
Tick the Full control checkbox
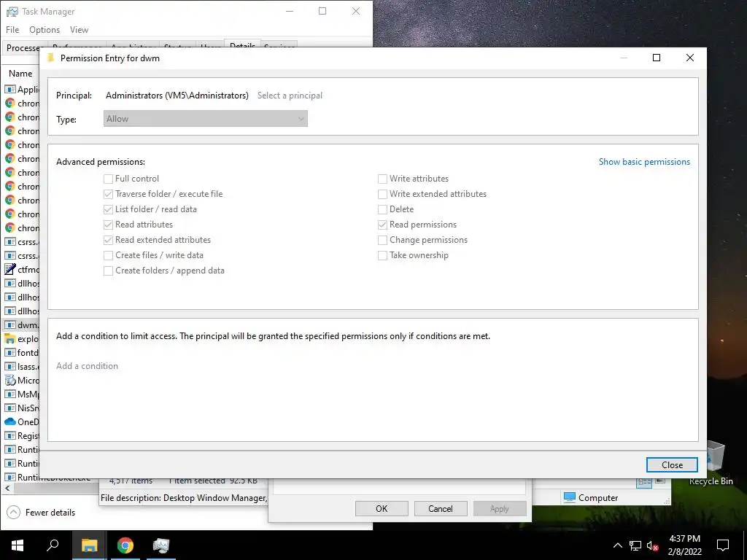(108, 179)
